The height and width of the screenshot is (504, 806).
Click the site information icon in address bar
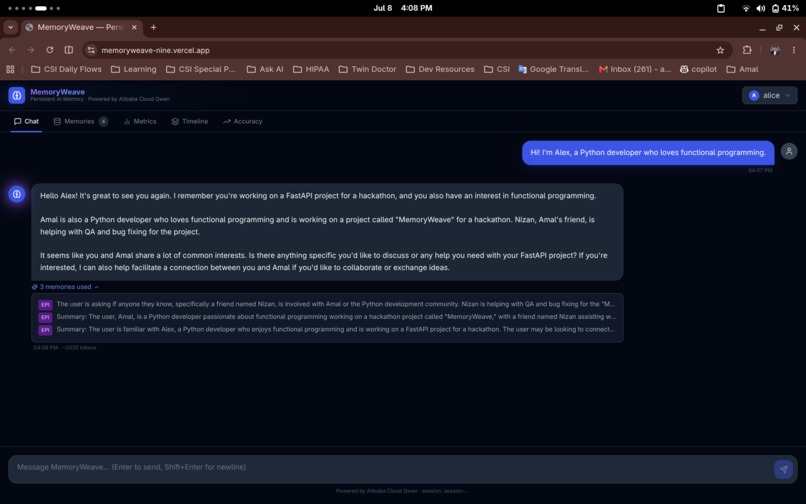click(91, 50)
